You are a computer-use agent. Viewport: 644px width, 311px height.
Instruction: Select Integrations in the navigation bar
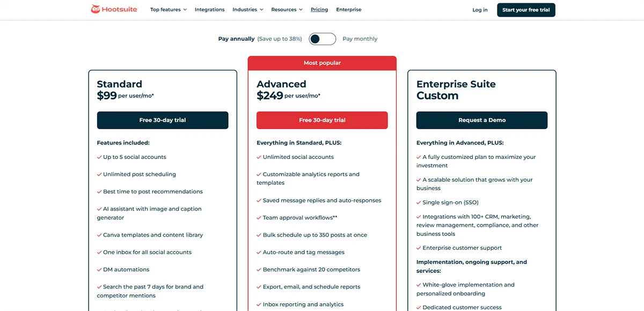209,9
